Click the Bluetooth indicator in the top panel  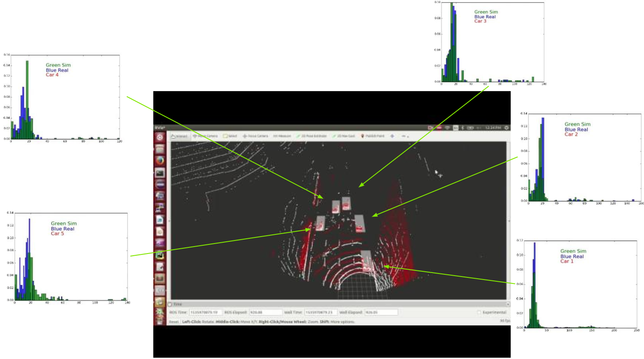point(462,128)
